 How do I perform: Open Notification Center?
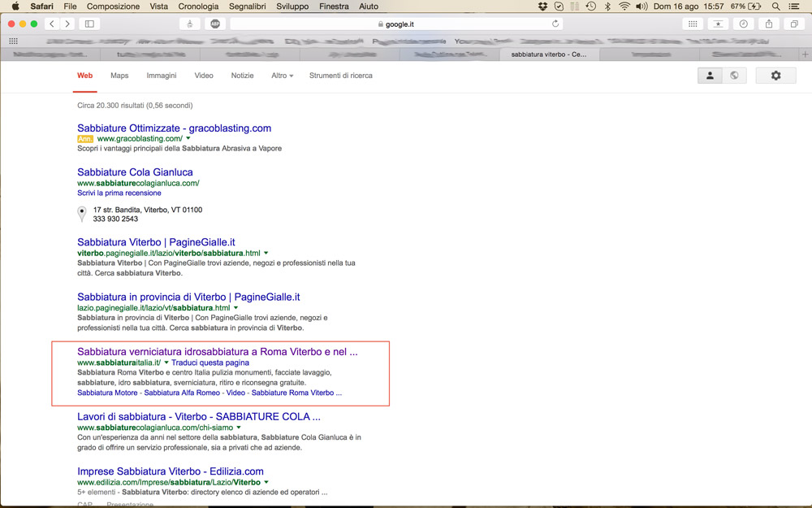coord(793,7)
